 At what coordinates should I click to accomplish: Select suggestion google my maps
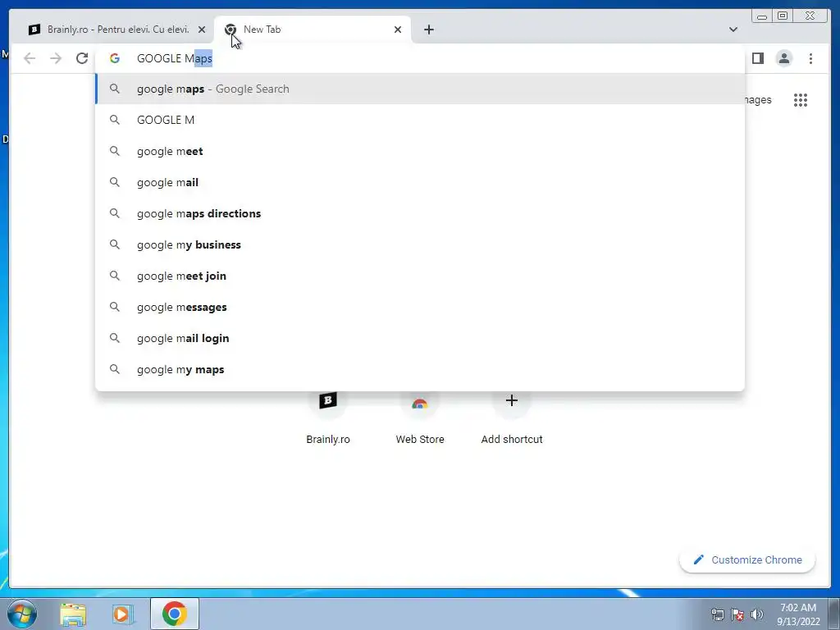(x=420, y=369)
